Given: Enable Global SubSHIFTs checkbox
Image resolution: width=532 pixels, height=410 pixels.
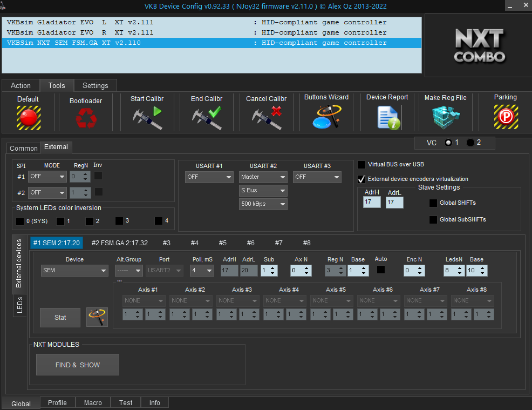Looking at the screenshot, I should pos(433,220).
